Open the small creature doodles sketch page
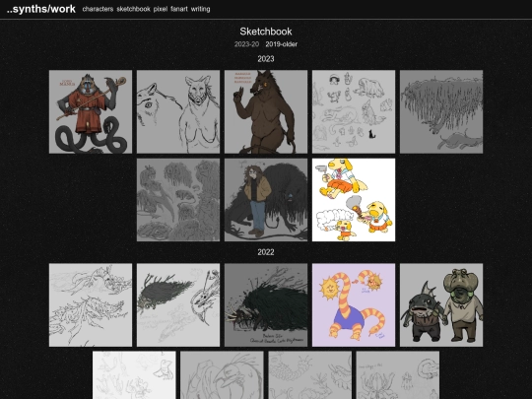 pos(354,111)
